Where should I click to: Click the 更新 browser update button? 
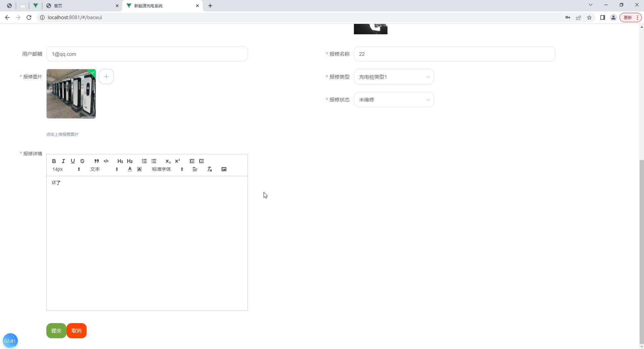pyautogui.click(x=631, y=17)
